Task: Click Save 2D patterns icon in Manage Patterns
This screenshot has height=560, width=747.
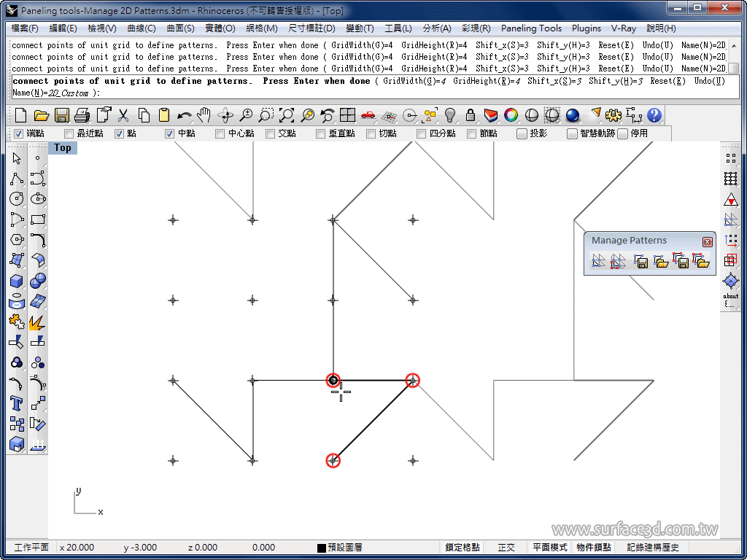Action: tap(640, 261)
